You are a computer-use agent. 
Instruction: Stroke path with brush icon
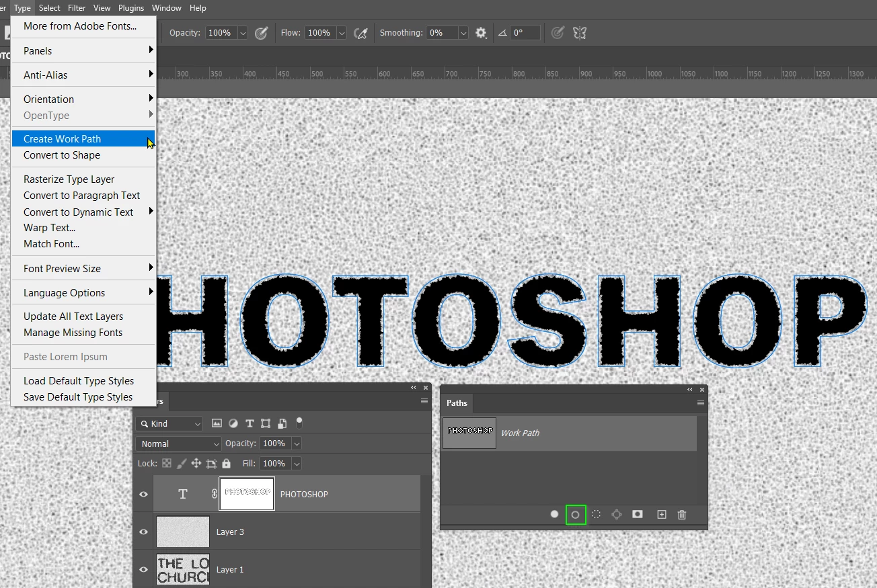[576, 515]
